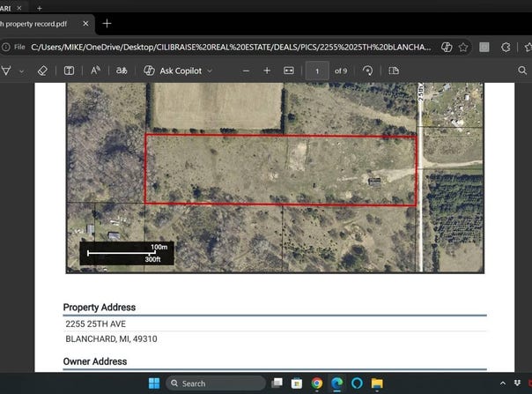The width and height of the screenshot is (532, 394).
Task: Click inside the red parcel outline on the map
Action: click(281, 170)
